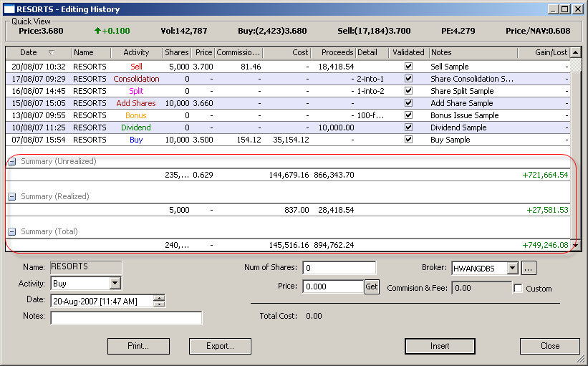Sort by the Proceeds column header

[x=333, y=52]
